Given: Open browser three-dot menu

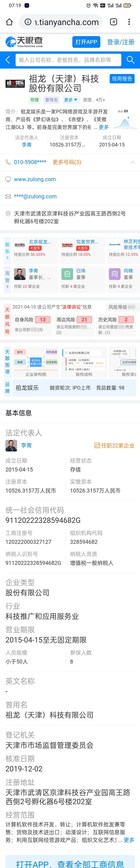Looking at the screenshot, I should pyautogui.click(x=129, y=22).
